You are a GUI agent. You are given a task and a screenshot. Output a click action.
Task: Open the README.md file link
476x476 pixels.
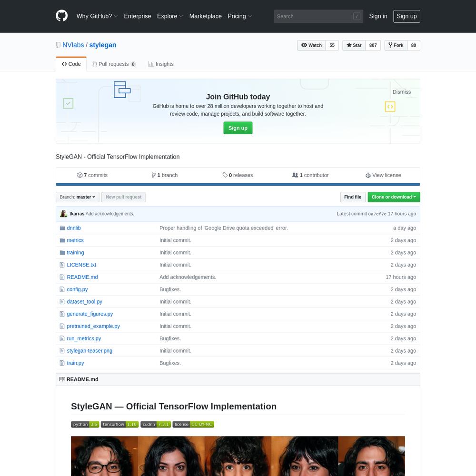[x=82, y=277]
